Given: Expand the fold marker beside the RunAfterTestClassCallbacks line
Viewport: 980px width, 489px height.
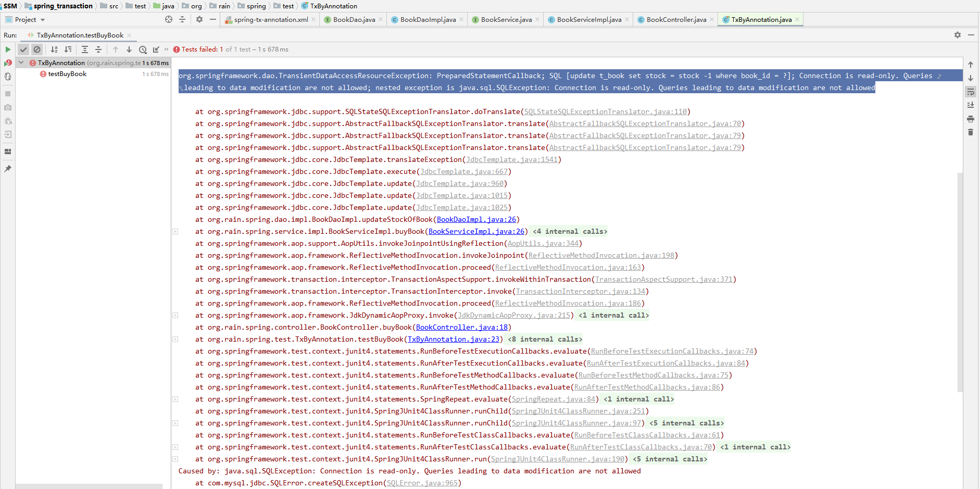Looking at the screenshot, I should (175, 447).
